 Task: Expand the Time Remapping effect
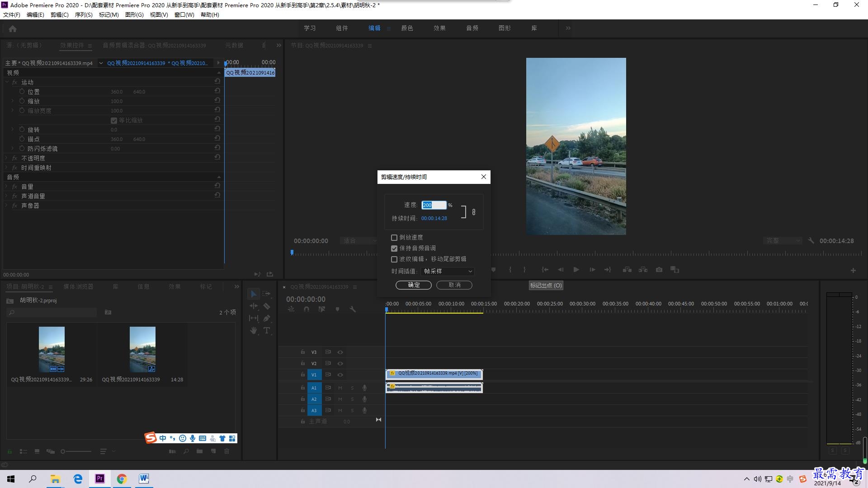6,168
